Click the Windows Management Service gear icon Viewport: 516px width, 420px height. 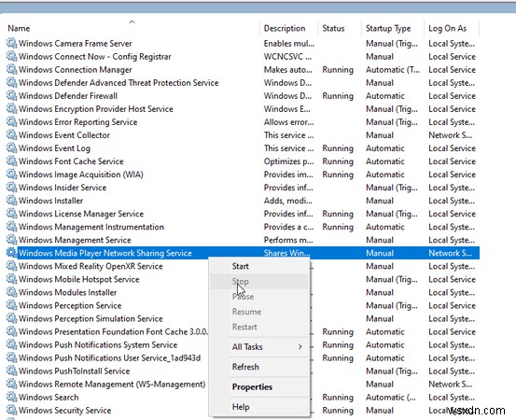tap(11, 240)
